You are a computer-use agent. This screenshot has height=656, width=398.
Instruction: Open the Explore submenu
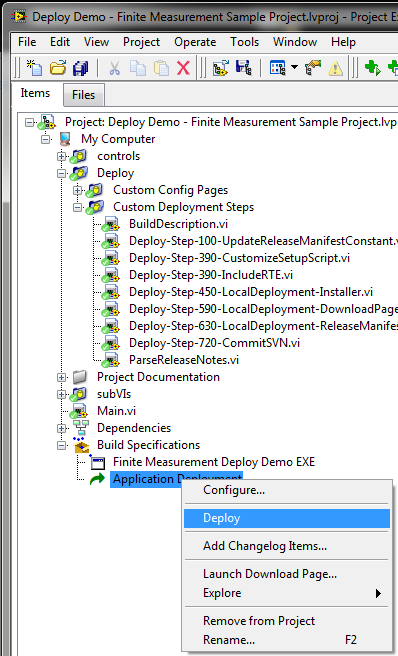click(287, 593)
